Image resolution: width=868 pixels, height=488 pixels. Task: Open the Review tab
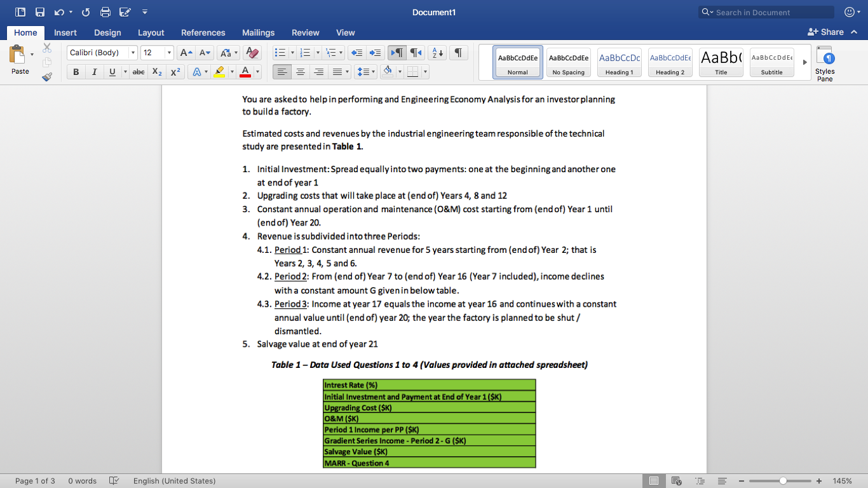pos(305,32)
